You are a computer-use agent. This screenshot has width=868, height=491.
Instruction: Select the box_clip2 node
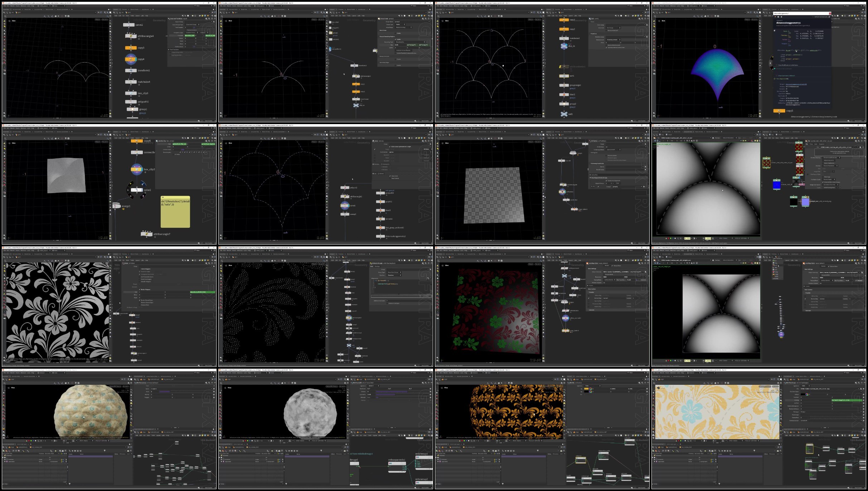click(137, 170)
